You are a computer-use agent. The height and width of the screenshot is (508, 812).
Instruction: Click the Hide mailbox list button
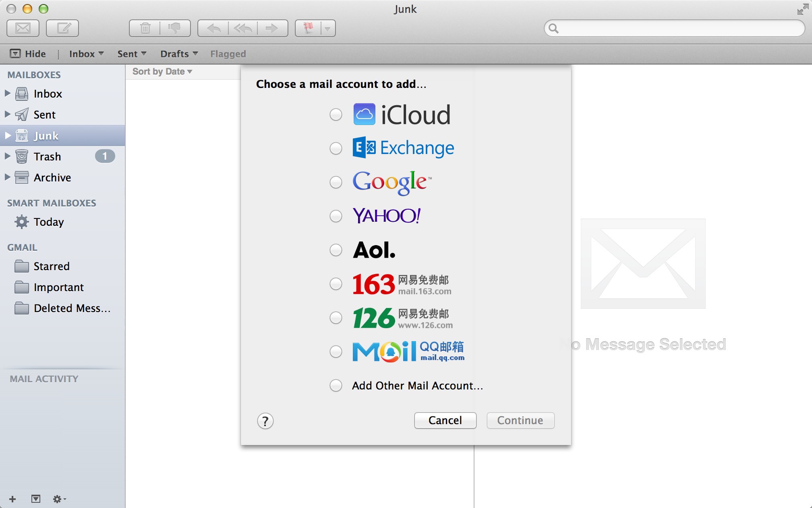pyautogui.click(x=28, y=54)
